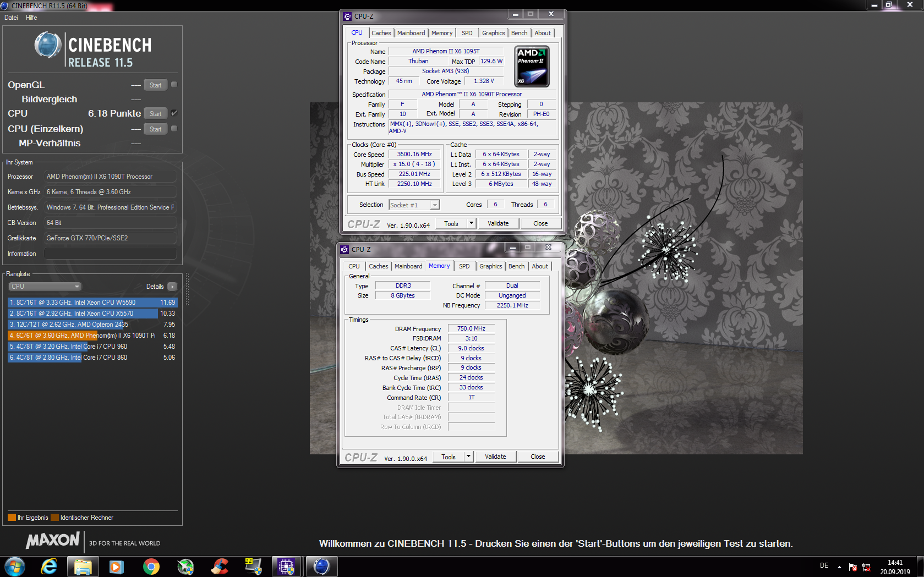Start the CPU benchmark
The width and height of the screenshot is (924, 577).
coord(156,113)
